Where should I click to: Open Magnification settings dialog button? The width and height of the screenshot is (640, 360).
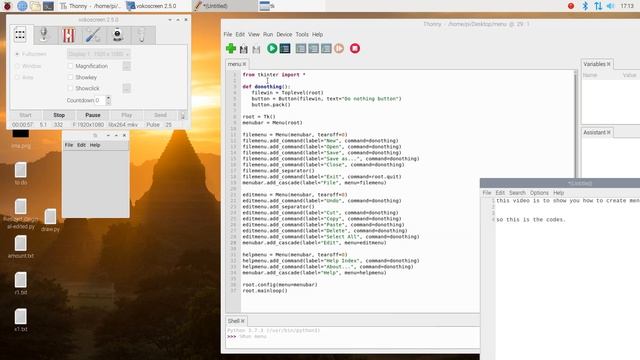pos(127,66)
